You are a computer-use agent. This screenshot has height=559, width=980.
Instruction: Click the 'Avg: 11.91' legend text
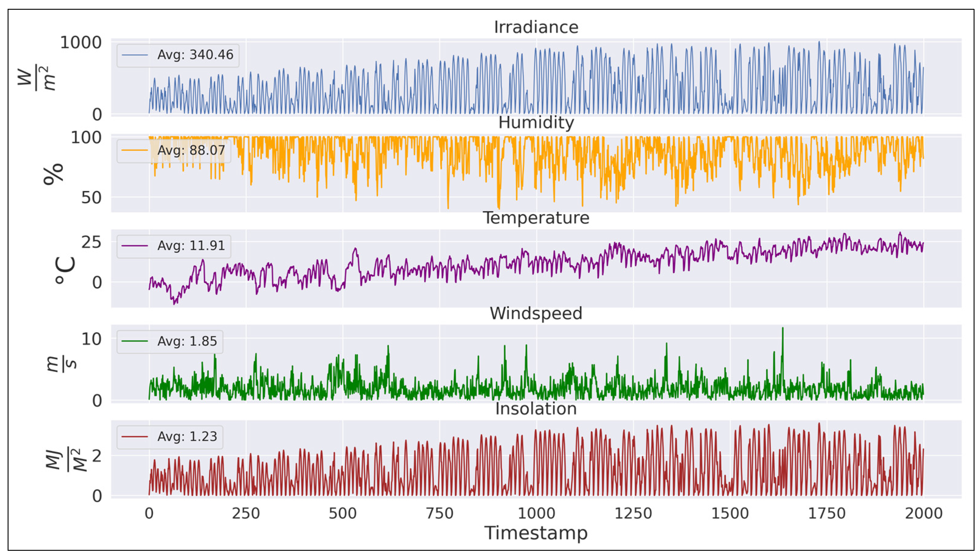191,245
